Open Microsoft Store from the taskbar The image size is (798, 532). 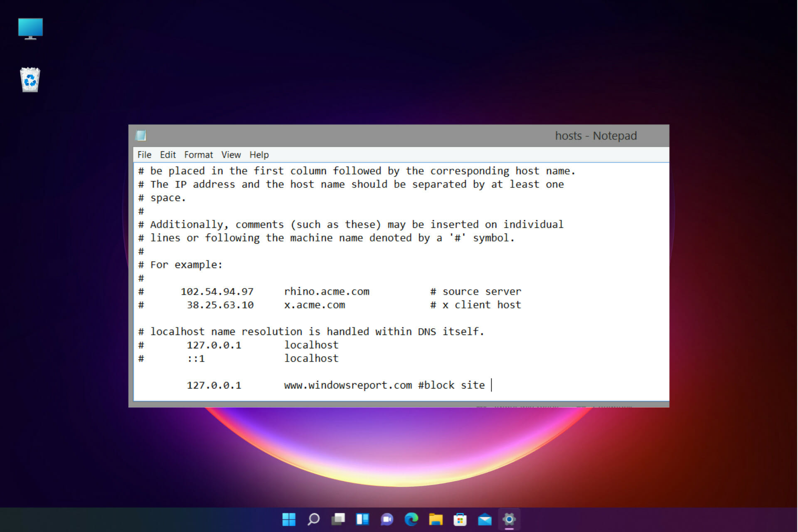tap(460, 519)
